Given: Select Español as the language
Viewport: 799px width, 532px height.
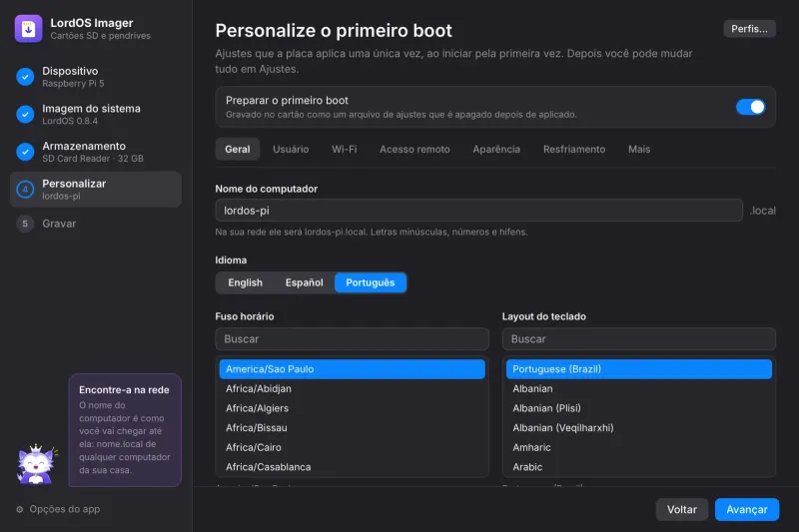Looking at the screenshot, I should (x=305, y=282).
